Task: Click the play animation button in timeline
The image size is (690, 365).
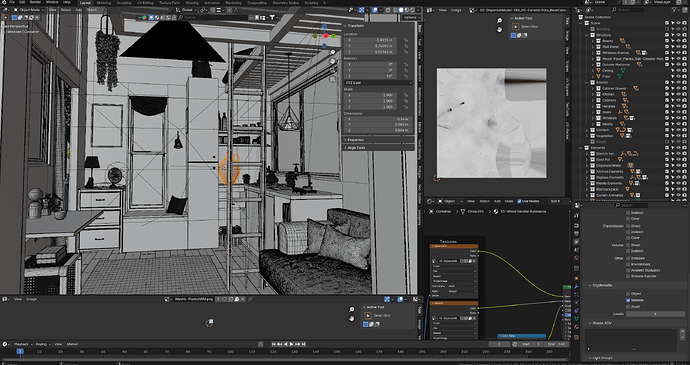Action: pyautogui.click(x=291, y=344)
